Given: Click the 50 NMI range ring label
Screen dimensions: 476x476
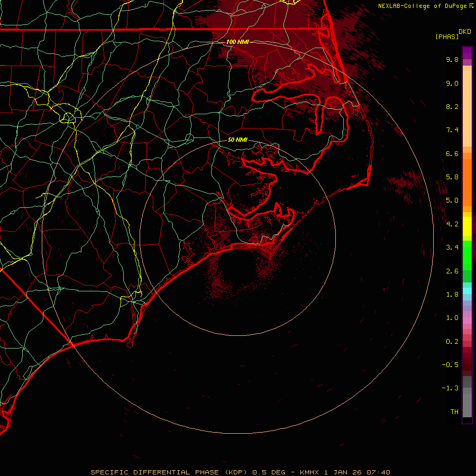Looking at the screenshot, I should [237, 140].
